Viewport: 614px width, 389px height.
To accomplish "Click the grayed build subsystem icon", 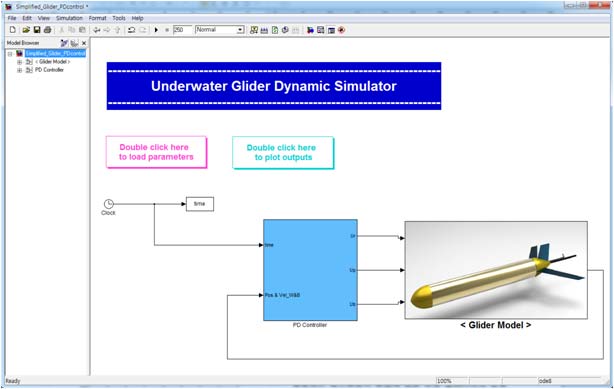I will tap(296, 30).
